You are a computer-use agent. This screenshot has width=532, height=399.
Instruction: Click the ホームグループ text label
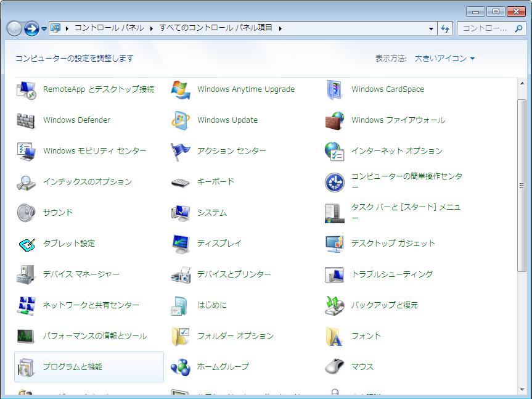(223, 367)
